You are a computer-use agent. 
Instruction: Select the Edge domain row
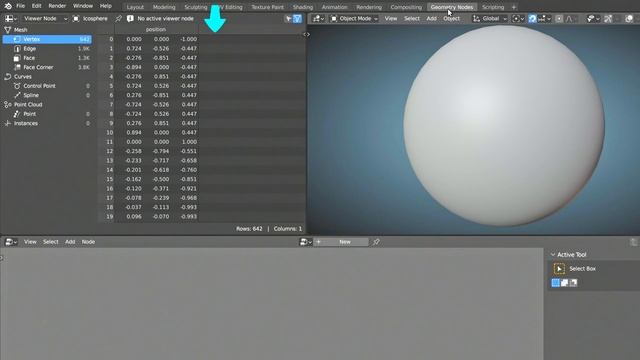[47, 49]
